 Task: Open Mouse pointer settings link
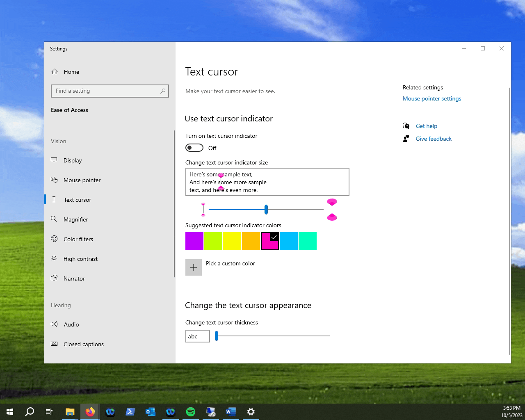431,98
